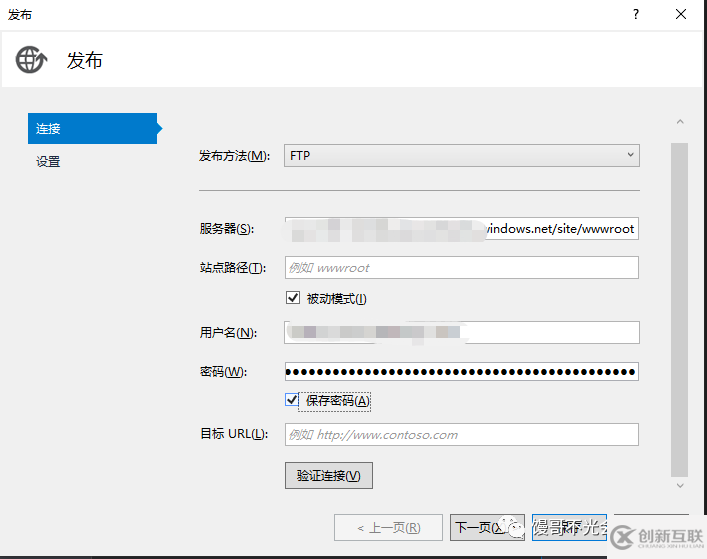
Task: Toggle the 保存密码 checkbox
Action: pos(292,400)
